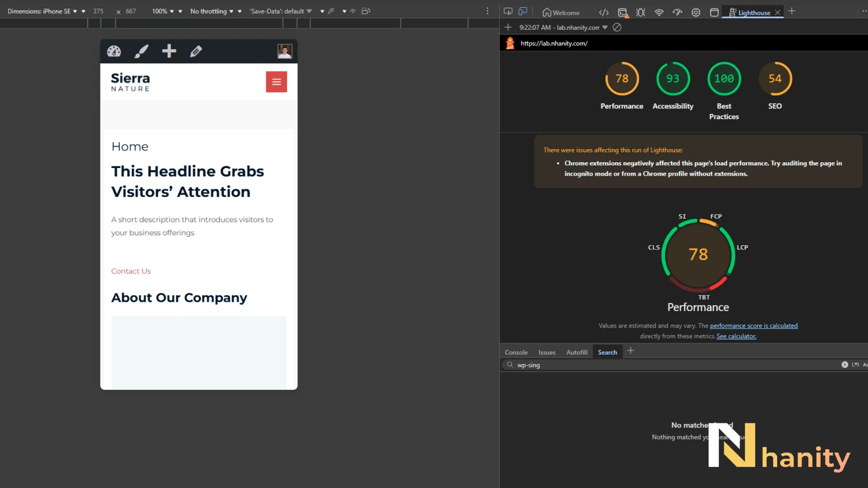The image size is (868, 488).
Task: Click the Contact Us link on page
Action: pos(131,271)
